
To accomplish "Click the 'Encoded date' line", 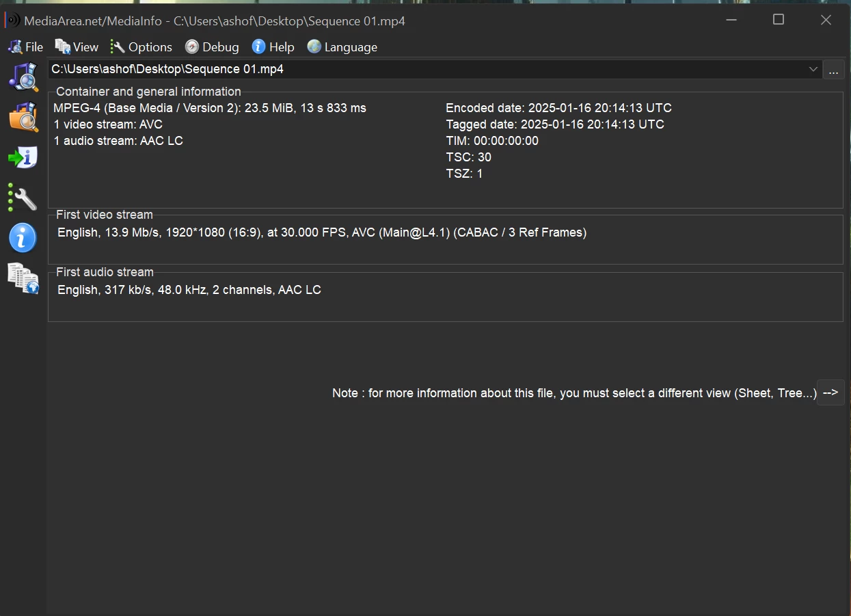I will (x=558, y=108).
